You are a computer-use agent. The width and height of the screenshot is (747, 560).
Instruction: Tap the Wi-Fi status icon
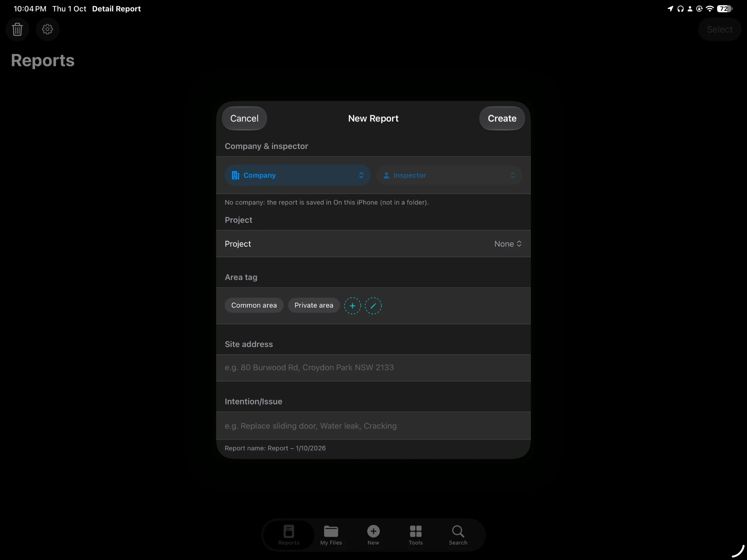pos(710,9)
